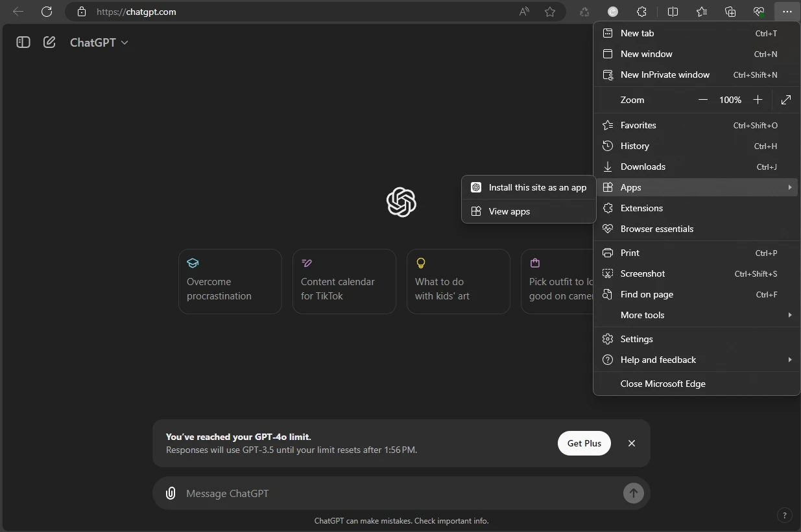
Task: Choose the Content calendar for TikTok card
Action: 344,281
